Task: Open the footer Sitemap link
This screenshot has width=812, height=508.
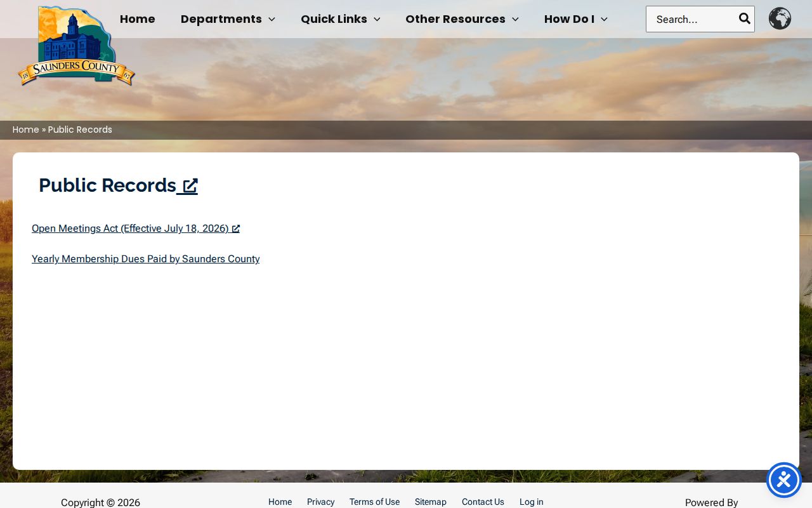Action: 431,502
